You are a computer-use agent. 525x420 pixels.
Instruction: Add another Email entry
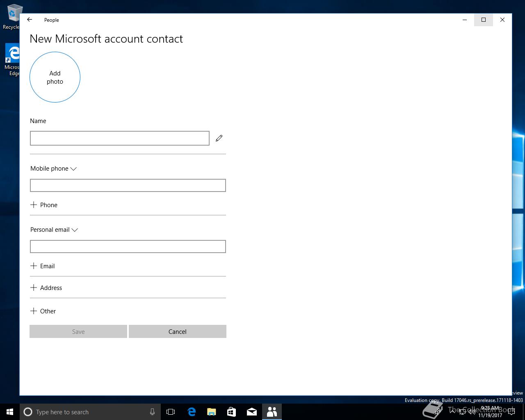pyautogui.click(x=43, y=266)
